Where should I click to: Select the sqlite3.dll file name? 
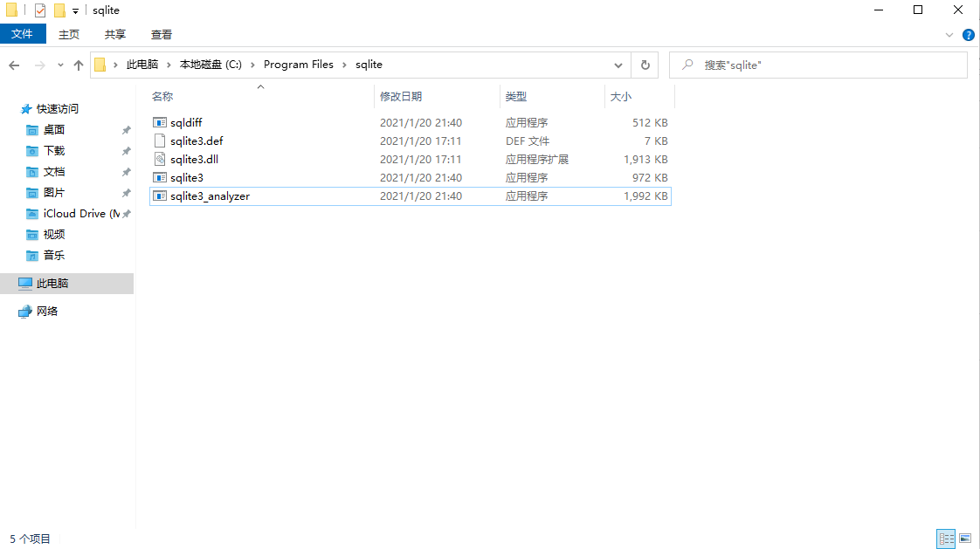click(x=195, y=159)
